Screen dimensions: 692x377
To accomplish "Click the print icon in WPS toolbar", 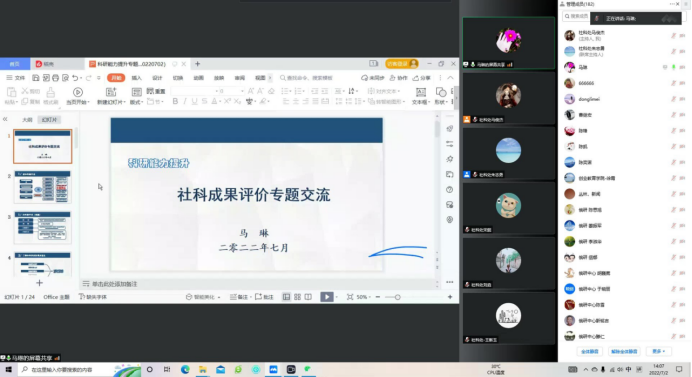I will tap(56, 78).
